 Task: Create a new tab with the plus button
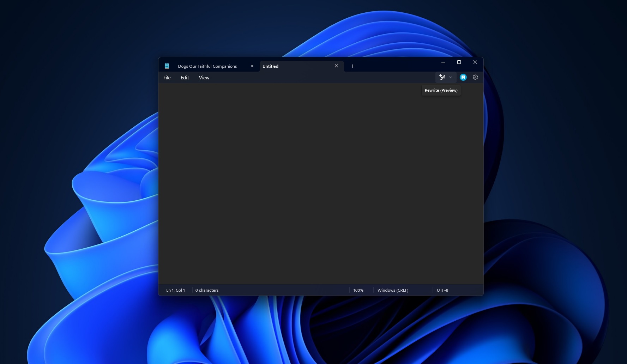[x=352, y=66]
